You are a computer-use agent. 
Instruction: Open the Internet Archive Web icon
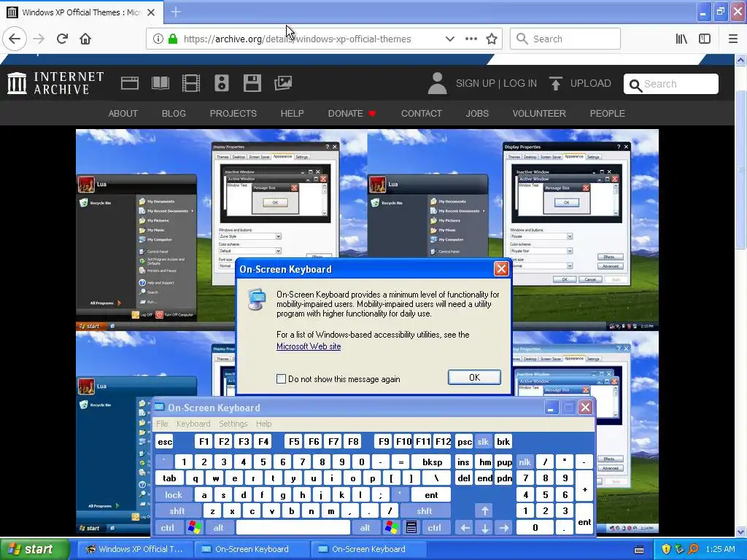(130, 83)
